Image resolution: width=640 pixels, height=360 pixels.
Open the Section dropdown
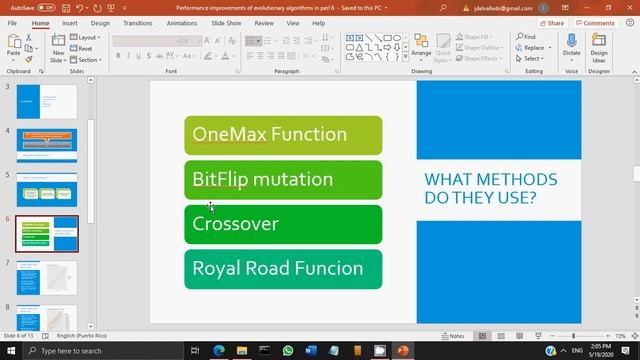pos(86,60)
